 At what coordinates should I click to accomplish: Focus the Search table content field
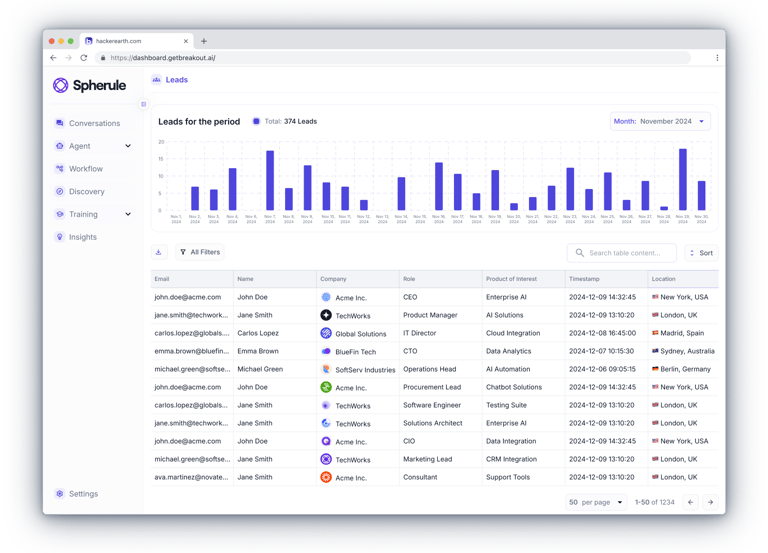(622, 253)
